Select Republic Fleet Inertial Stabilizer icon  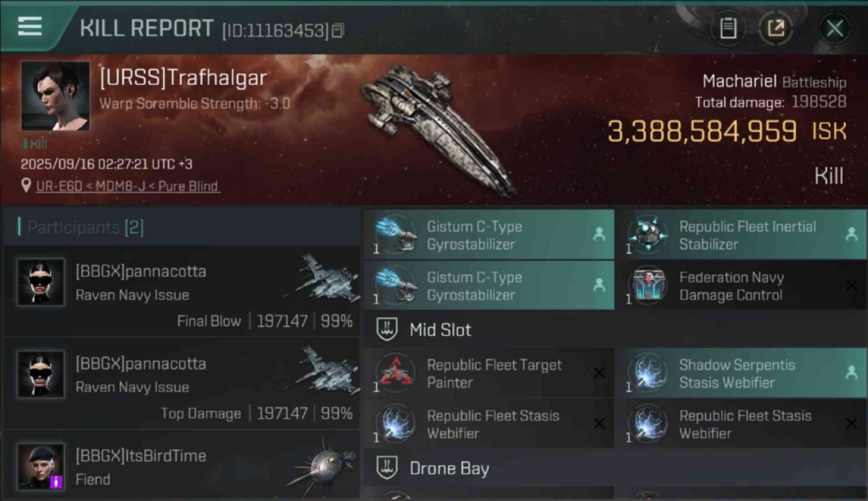[x=648, y=234]
